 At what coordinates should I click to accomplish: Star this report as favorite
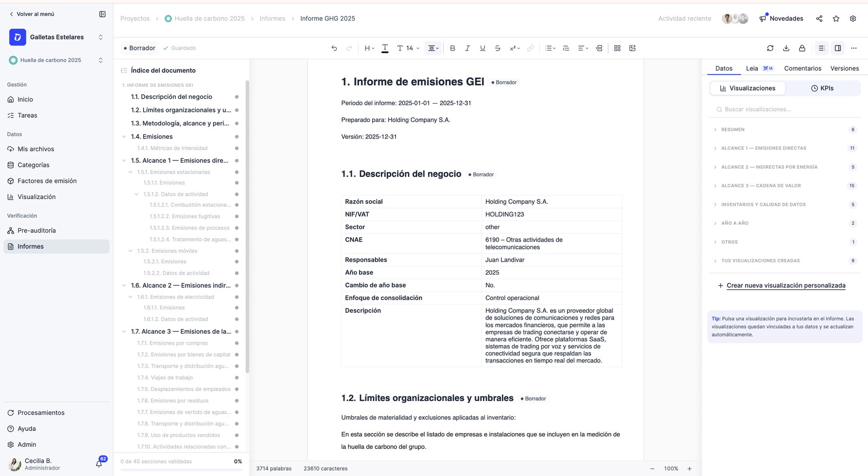tap(836, 18)
